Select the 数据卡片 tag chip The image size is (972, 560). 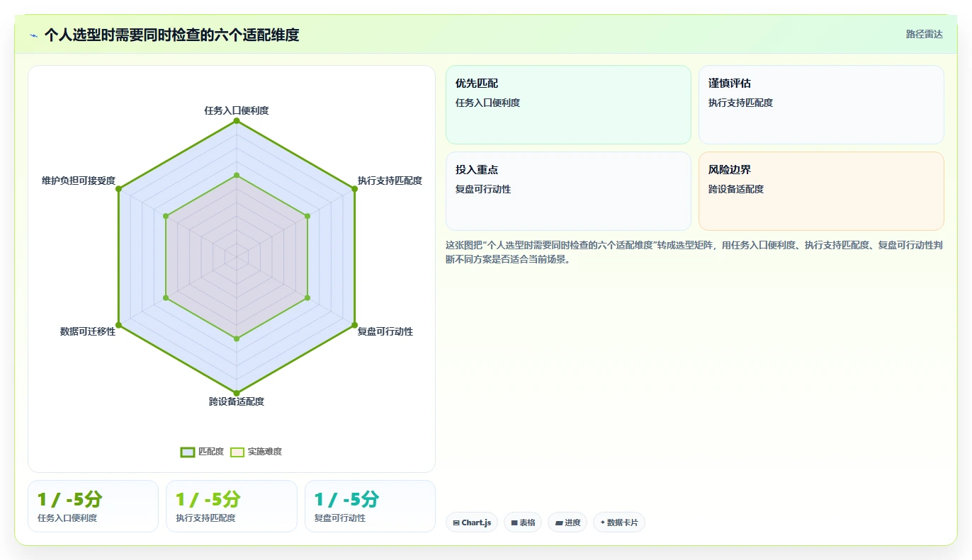pyautogui.click(x=619, y=522)
